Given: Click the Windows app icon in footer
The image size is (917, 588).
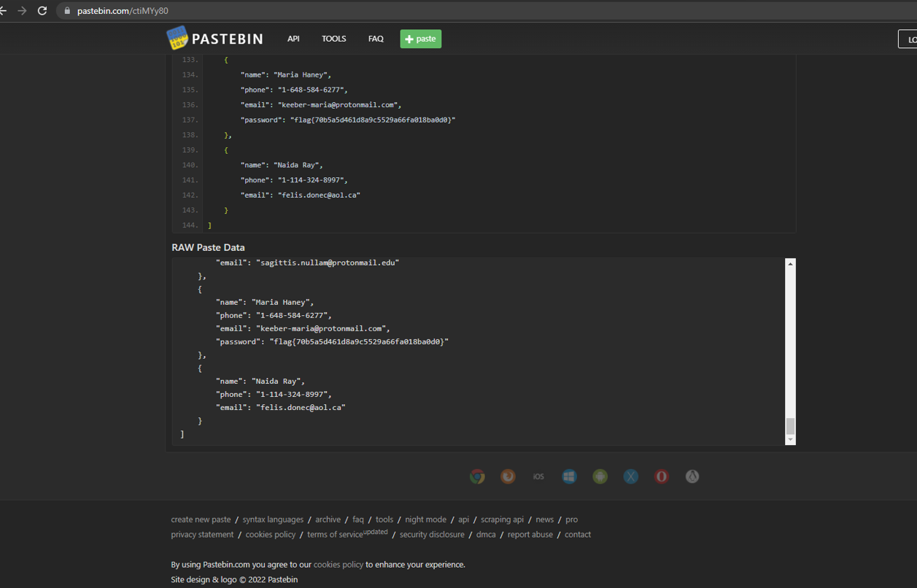Looking at the screenshot, I should click(x=569, y=476).
